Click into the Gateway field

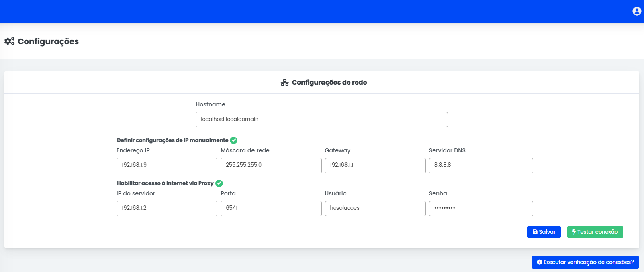(x=375, y=165)
